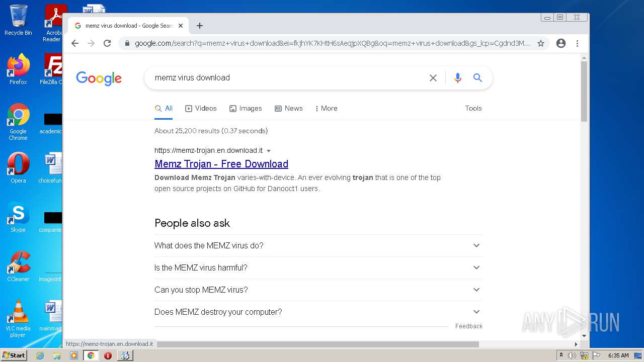Select the Opera desktop shortcut
The image size is (644, 362).
(18, 168)
